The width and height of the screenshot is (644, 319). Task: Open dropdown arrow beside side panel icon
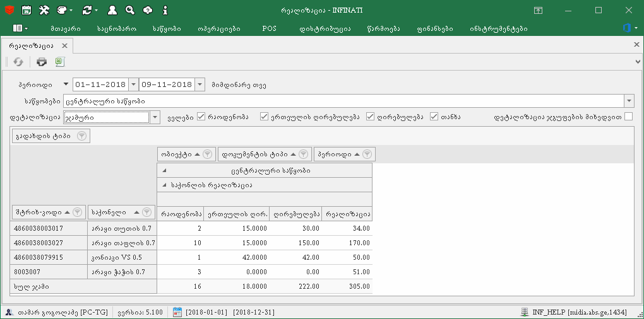(27, 29)
